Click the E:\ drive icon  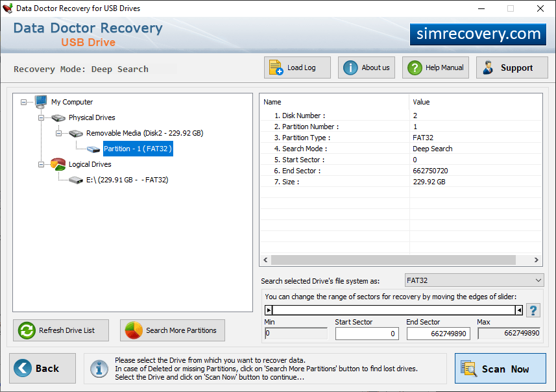point(76,180)
